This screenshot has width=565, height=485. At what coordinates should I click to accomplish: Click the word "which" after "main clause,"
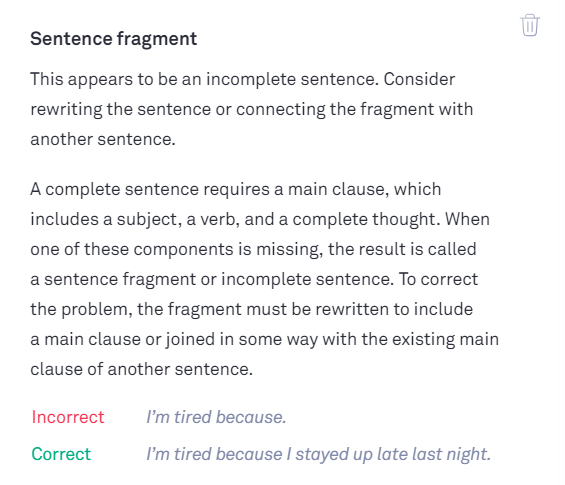point(418,189)
